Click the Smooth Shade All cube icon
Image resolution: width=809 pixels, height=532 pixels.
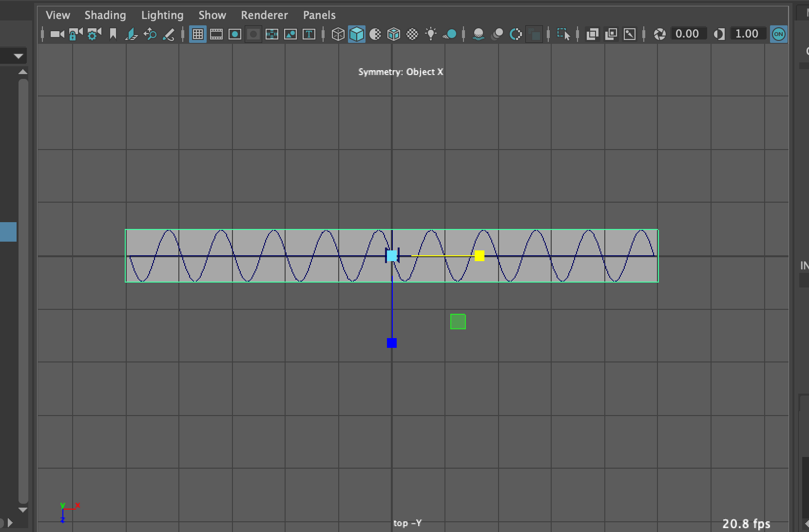coord(357,34)
